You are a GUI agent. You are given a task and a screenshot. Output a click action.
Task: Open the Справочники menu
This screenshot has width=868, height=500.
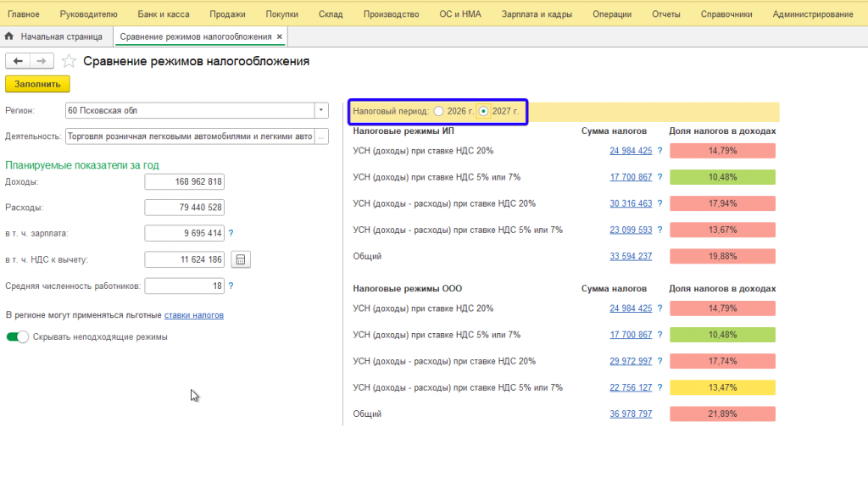click(x=726, y=14)
